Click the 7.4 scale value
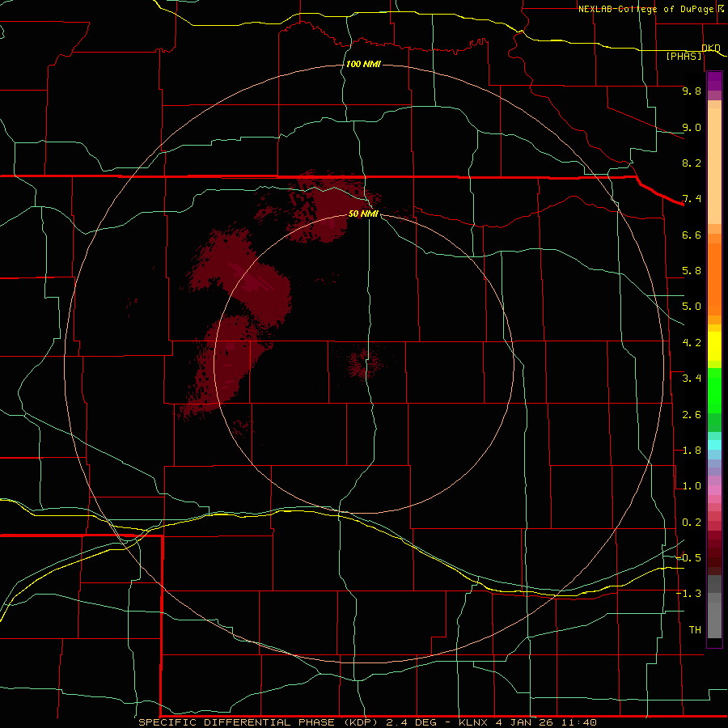728x728 pixels. pos(692,199)
